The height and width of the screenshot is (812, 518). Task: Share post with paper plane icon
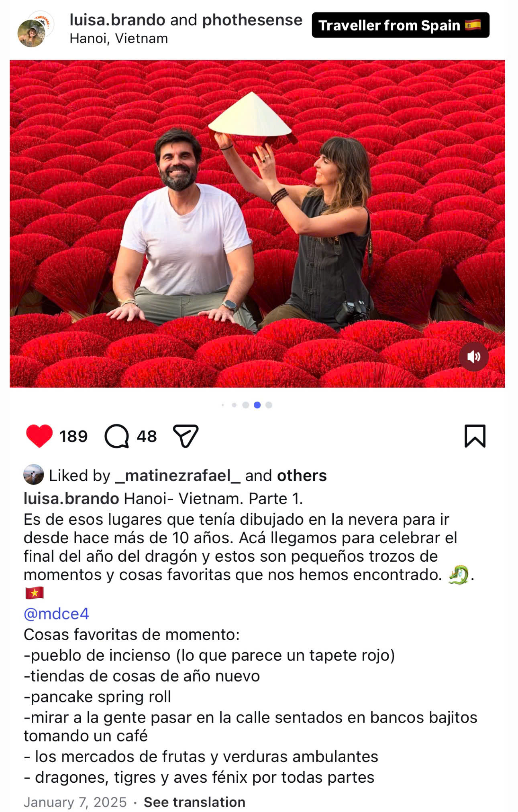(186, 436)
